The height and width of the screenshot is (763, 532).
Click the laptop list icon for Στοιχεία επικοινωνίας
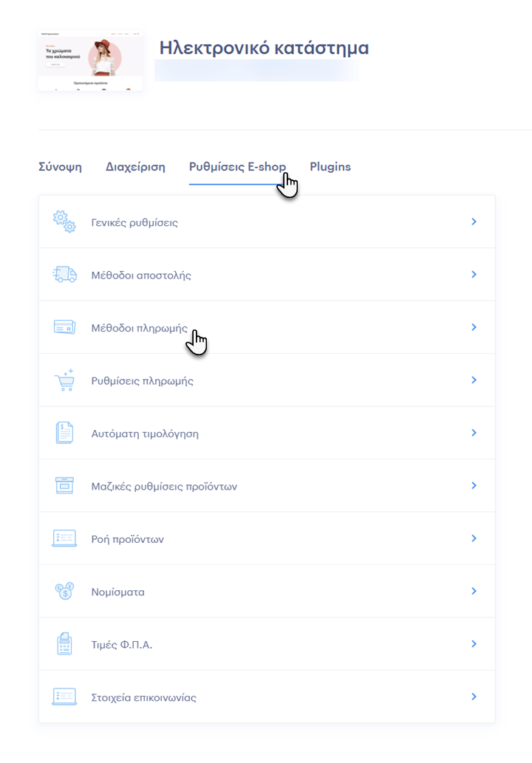[64, 697]
